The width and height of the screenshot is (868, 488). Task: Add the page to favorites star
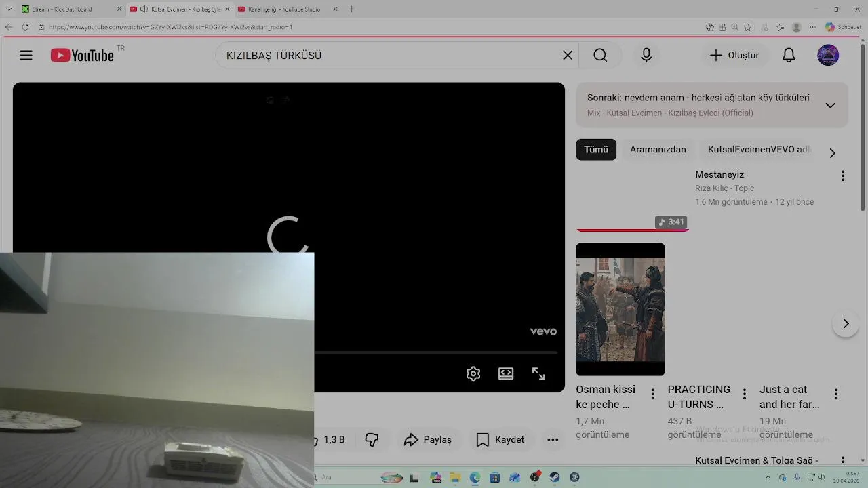pyautogui.click(x=748, y=27)
